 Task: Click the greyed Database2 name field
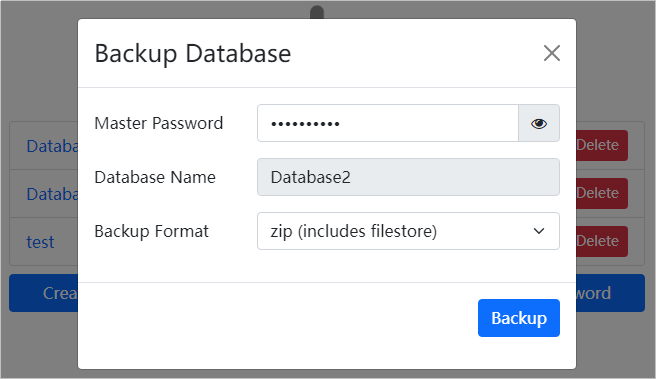pos(408,177)
